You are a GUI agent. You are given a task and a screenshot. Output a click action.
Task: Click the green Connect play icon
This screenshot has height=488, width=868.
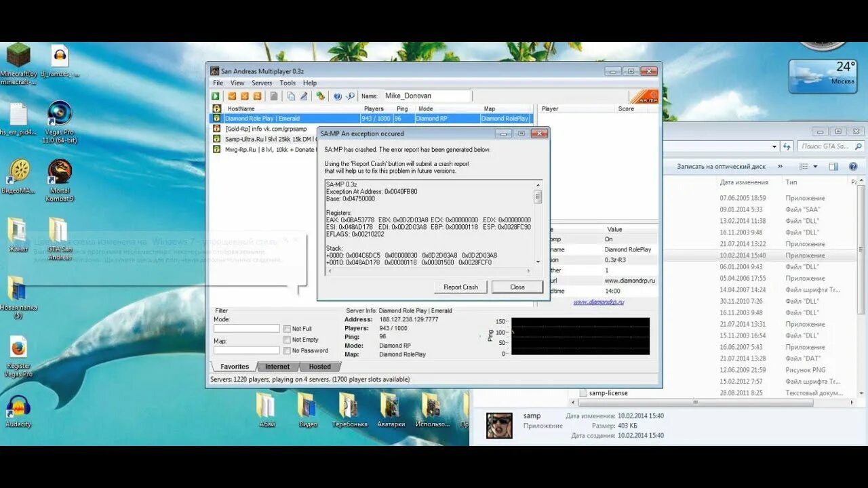[216, 96]
